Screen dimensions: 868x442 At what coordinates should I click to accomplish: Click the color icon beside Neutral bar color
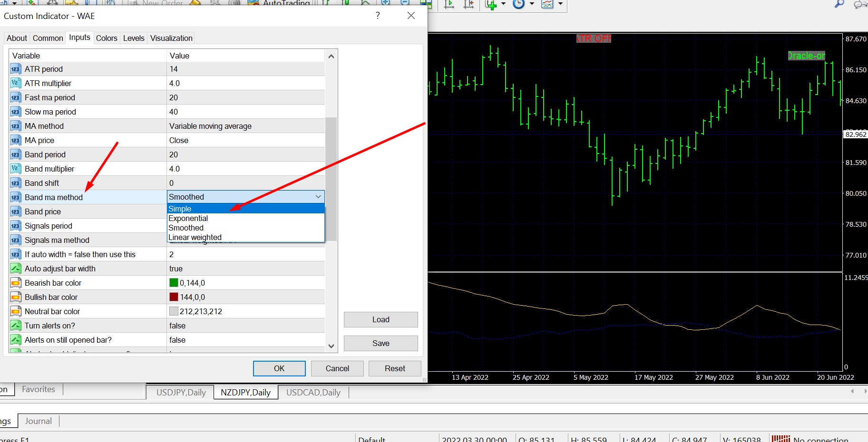click(16, 311)
